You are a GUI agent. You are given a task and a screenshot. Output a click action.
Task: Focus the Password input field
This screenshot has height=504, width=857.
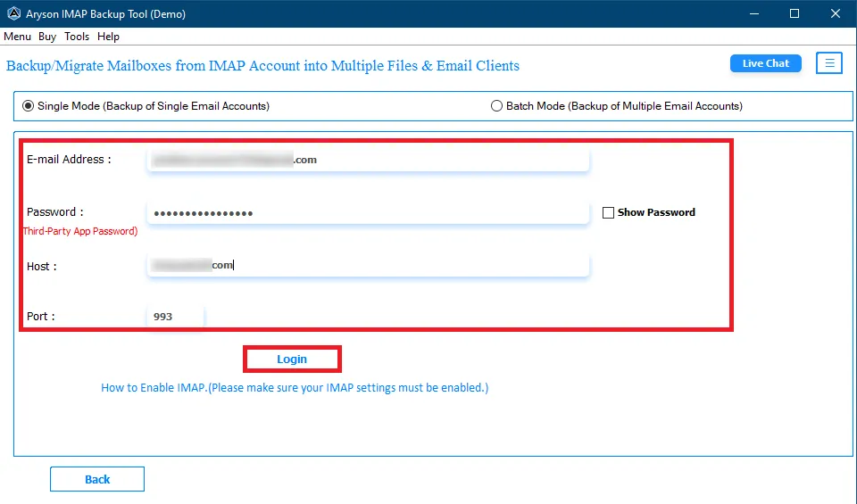pos(369,212)
